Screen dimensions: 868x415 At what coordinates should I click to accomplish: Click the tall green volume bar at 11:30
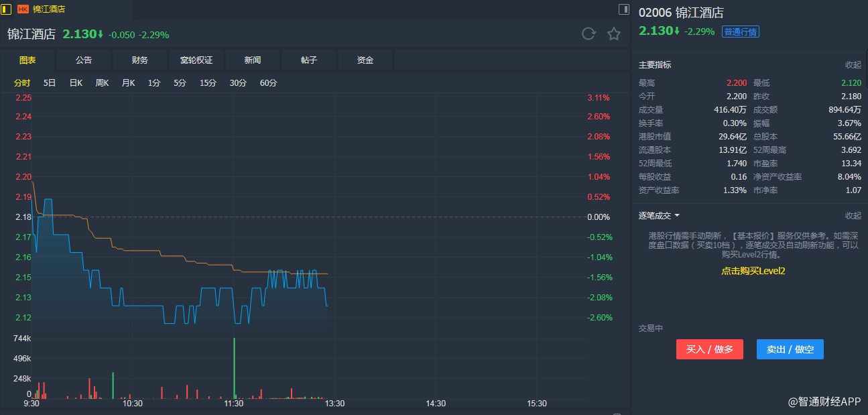point(235,367)
